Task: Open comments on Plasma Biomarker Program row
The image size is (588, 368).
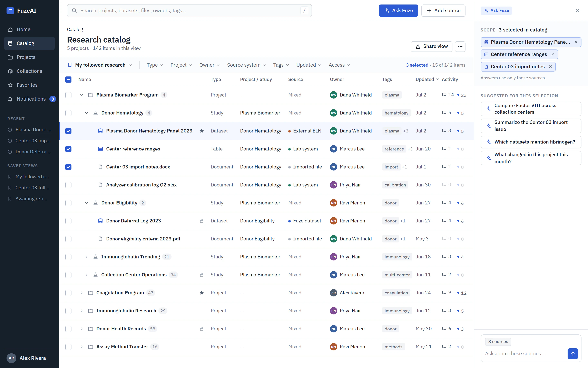Action: pyautogui.click(x=448, y=95)
